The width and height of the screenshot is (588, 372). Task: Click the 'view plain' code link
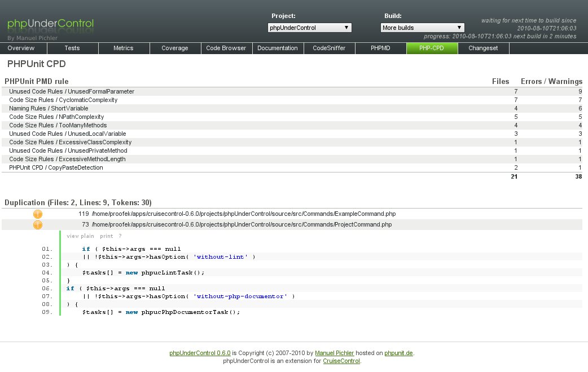click(x=80, y=236)
